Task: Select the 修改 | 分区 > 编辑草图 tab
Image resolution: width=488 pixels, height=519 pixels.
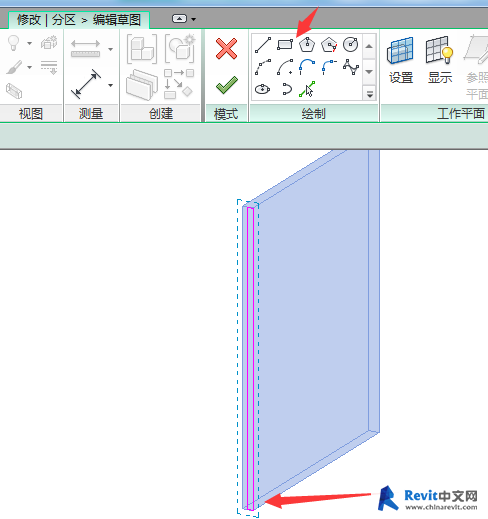Action: pos(79,20)
